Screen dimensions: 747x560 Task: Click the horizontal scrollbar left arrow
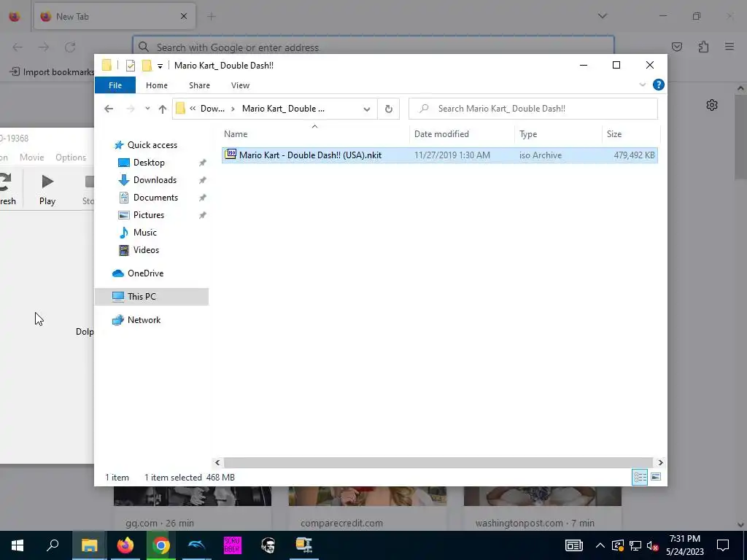pyautogui.click(x=217, y=463)
